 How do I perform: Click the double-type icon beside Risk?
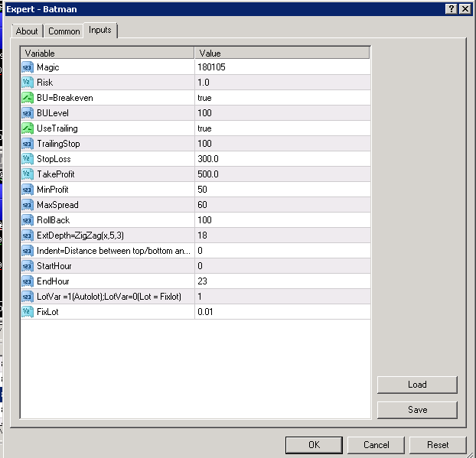coord(28,83)
